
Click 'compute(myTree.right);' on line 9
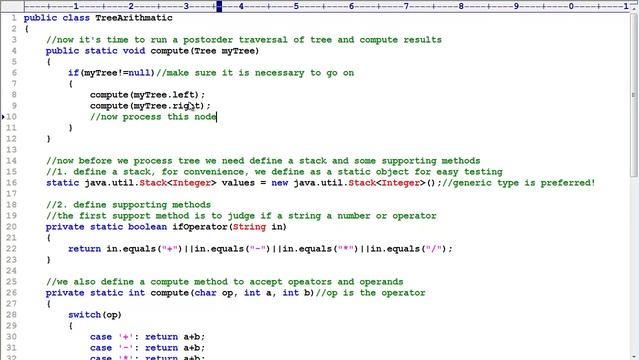150,106
